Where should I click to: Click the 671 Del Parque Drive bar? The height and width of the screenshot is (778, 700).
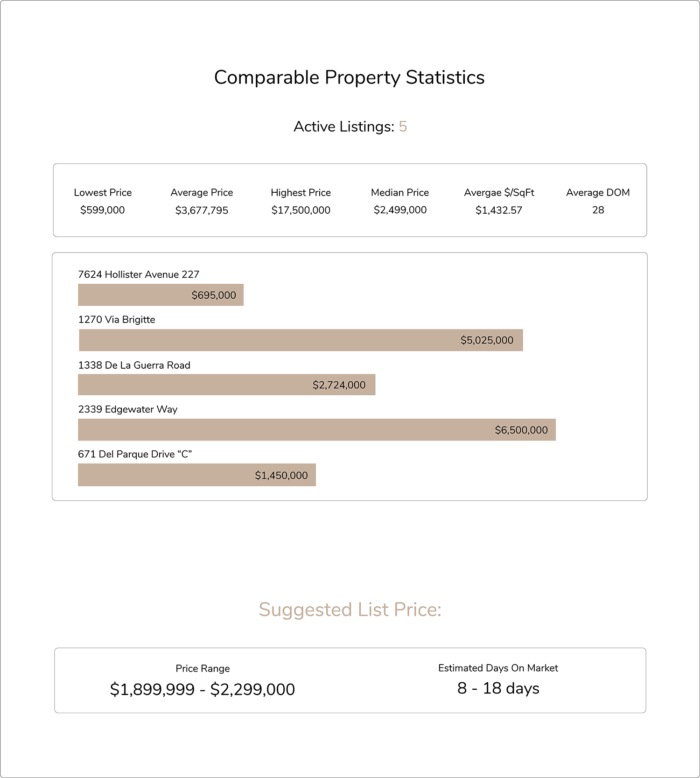click(197, 475)
